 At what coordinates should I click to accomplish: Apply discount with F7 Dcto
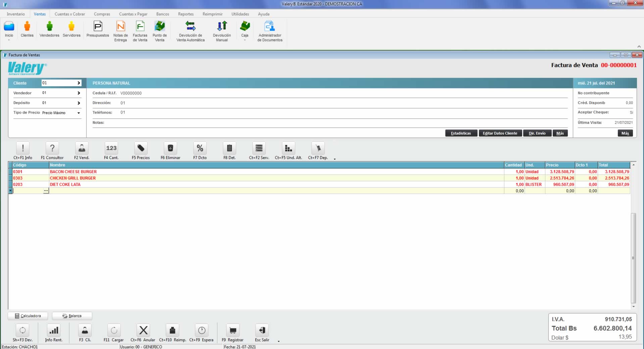pos(200,148)
